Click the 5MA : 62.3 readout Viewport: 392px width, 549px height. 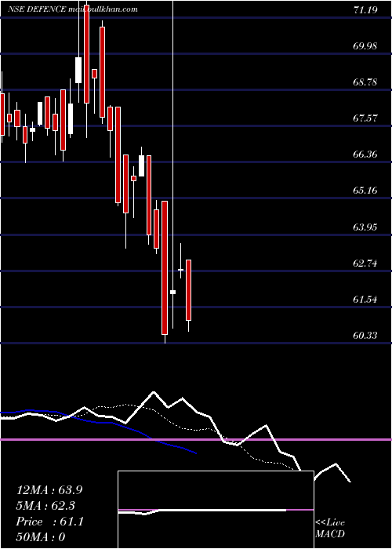click(45, 506)
